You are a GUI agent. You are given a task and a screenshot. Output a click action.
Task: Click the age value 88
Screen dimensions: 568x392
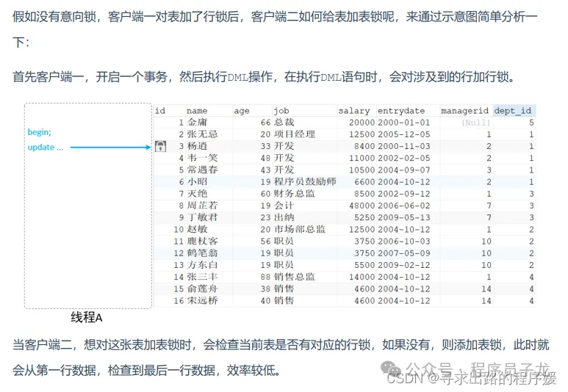pyautogui.click(x=265, y=277)
